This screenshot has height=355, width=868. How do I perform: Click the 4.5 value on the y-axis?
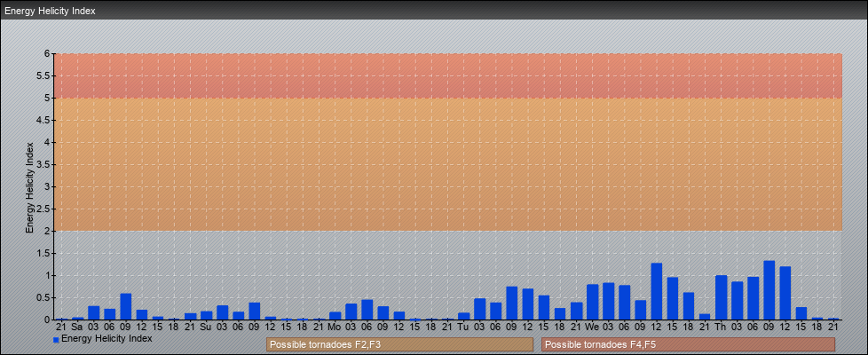[44, 120]
